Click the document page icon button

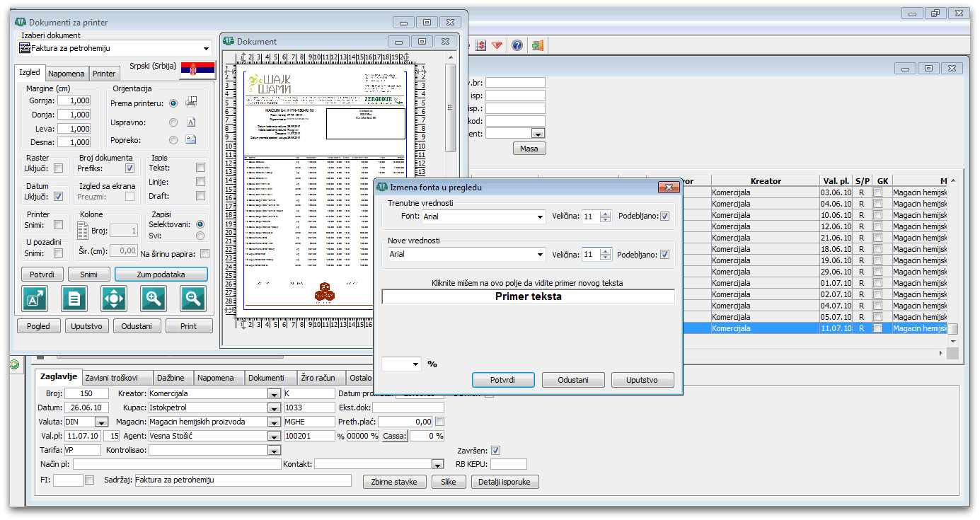click(74, 299)
